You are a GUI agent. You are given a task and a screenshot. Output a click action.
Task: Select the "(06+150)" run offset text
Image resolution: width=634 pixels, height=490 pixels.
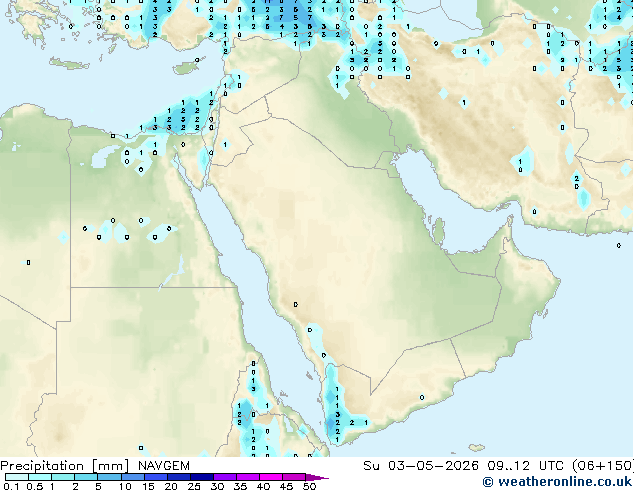603,466
